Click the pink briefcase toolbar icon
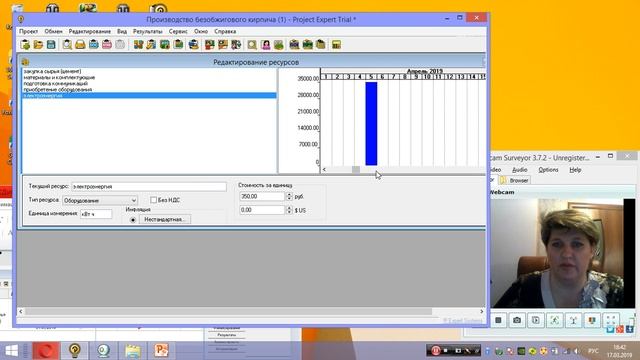 pos(107,44)
